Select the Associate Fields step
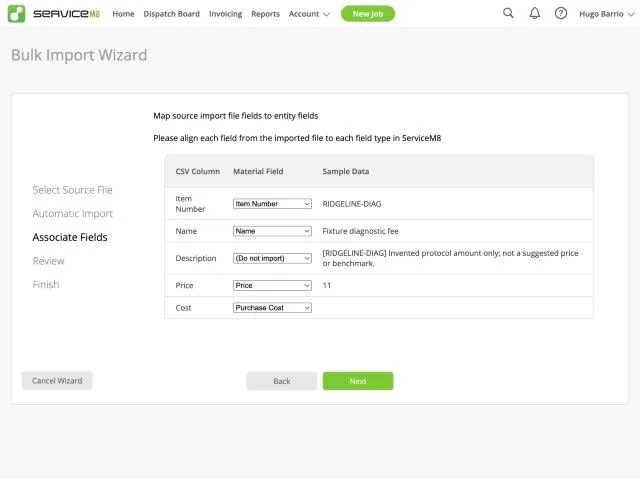Screen dimensions: 640x479 pos(70,237)
